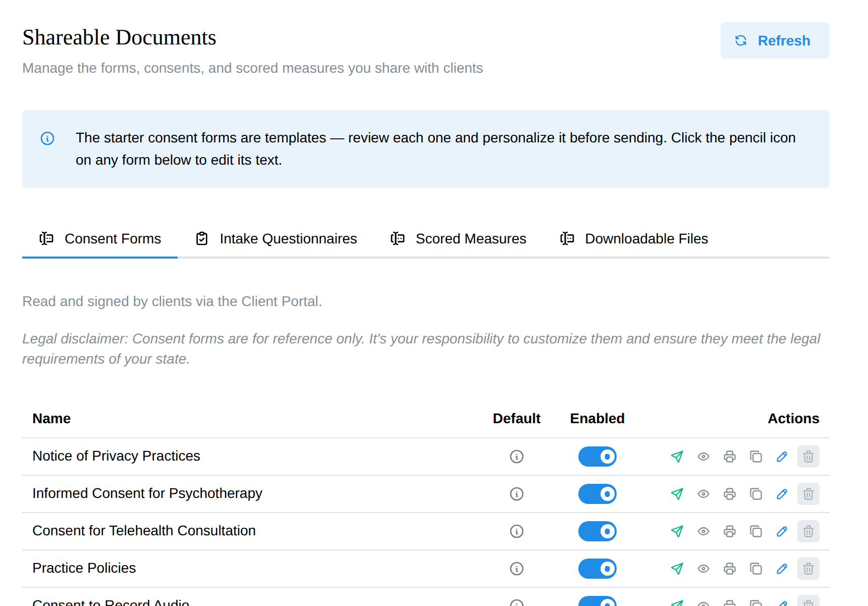Preview Consent for Telehealth Consultation
The width and height of the screenshot is (868, 606).
(703, 531)
